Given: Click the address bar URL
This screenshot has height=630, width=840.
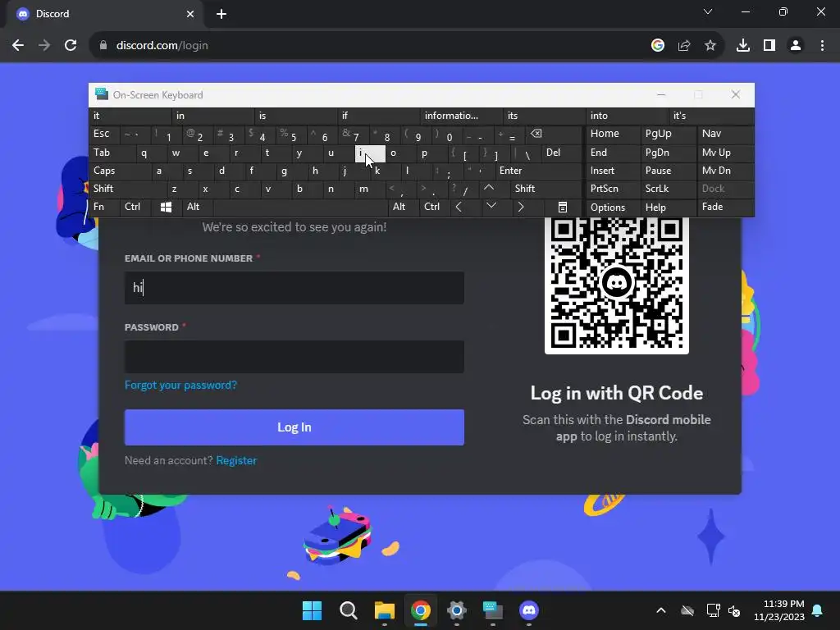Looking at the screenshot, I should pyautogui.click(x=162, y=46).
